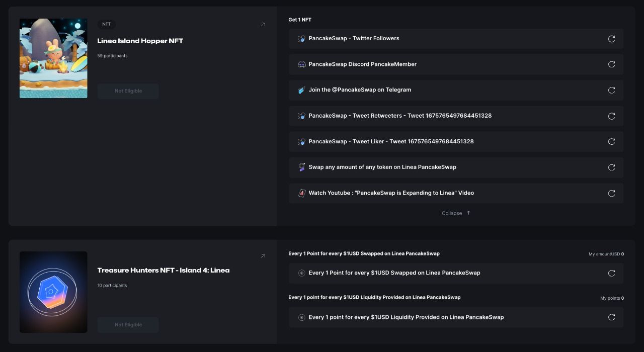Open the Watch Youtube PancakeSwap video task
Screen dimensions: 644x352
(x=391, y=193)
